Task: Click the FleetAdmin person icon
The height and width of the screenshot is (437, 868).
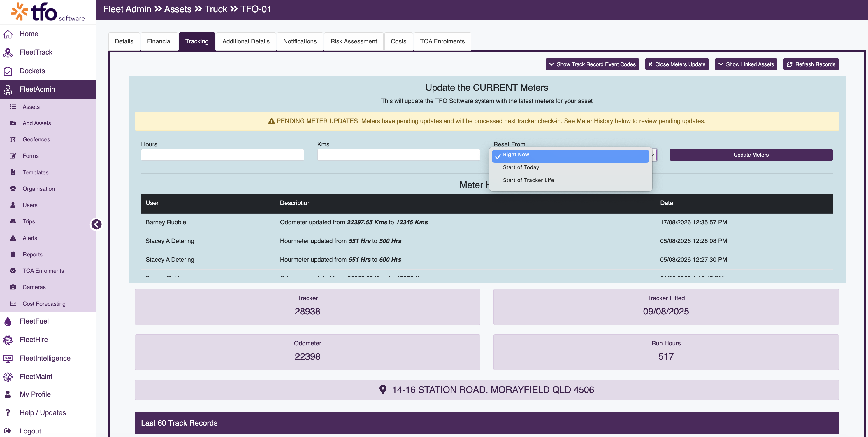Action: [x=8, y=89]
